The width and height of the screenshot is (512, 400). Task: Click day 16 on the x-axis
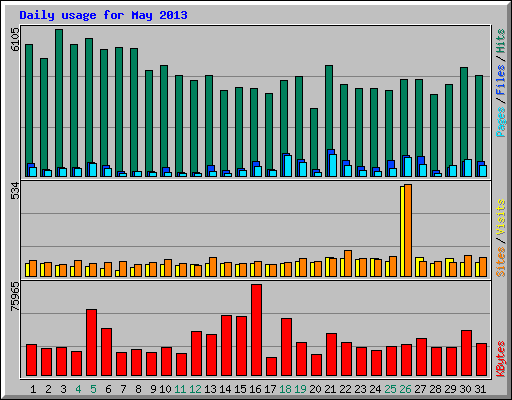click(x=255, y=389)
